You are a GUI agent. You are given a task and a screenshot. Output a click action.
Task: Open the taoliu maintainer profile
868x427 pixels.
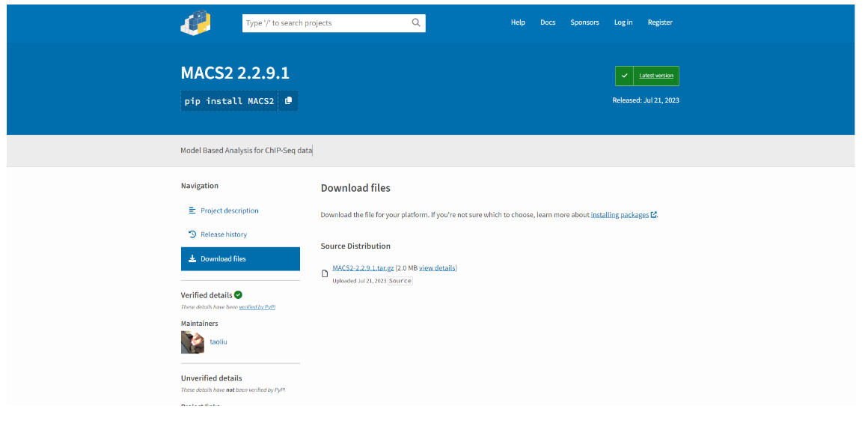click(x=218, y=342)
